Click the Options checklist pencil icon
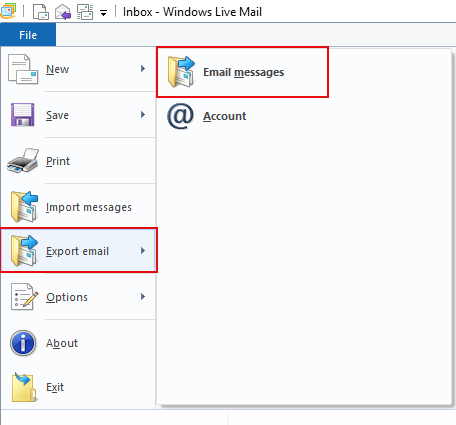 24,297
